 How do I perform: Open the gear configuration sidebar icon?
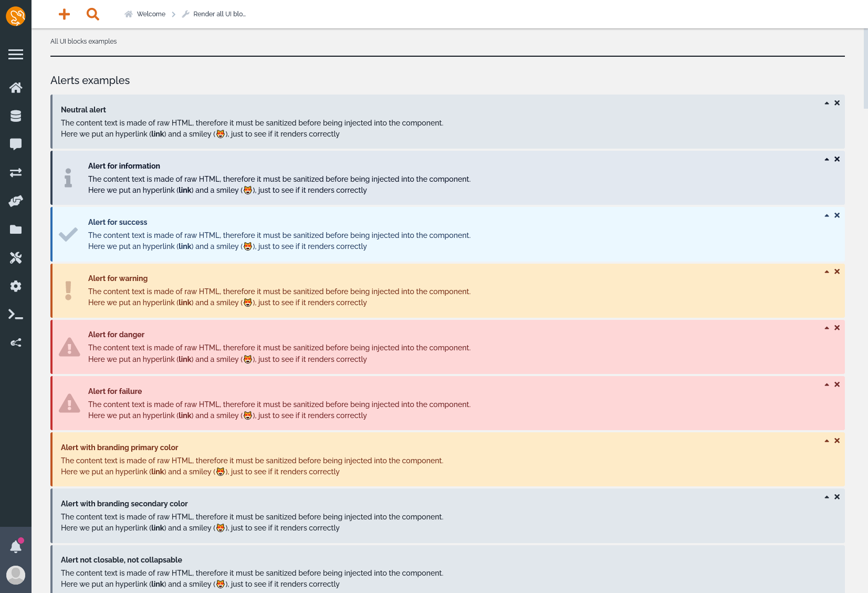click(x=16, y=286)
